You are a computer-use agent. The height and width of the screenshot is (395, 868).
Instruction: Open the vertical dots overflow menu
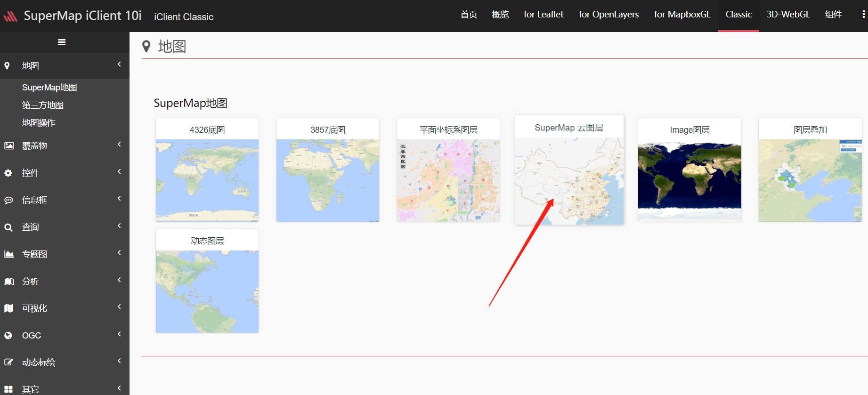point(863,15)
